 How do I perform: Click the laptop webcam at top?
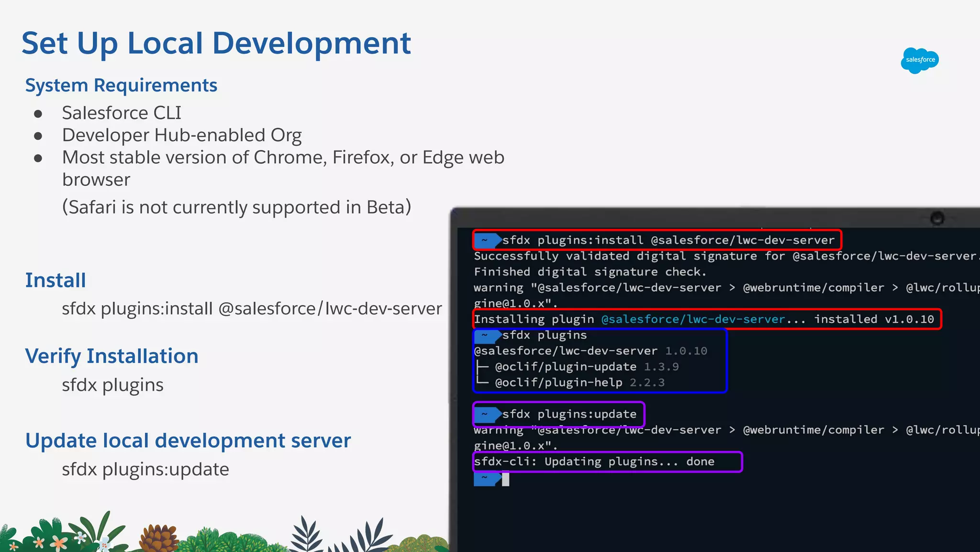tap(937, 218)
